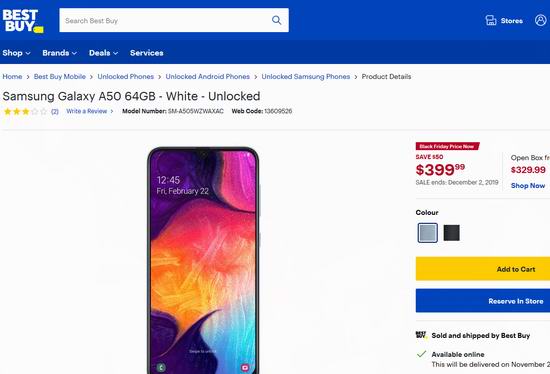Open the Services menu item

tap(147, 53)
